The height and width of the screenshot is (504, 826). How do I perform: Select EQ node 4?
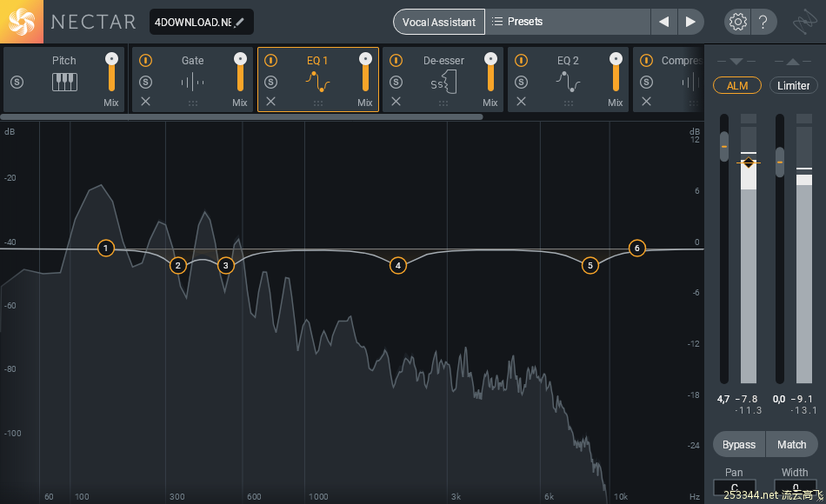pos(398,265)
